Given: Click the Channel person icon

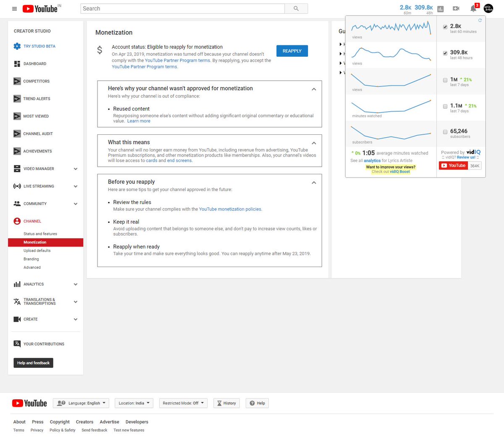Looking at the screenshot, I should coord(17,221).
